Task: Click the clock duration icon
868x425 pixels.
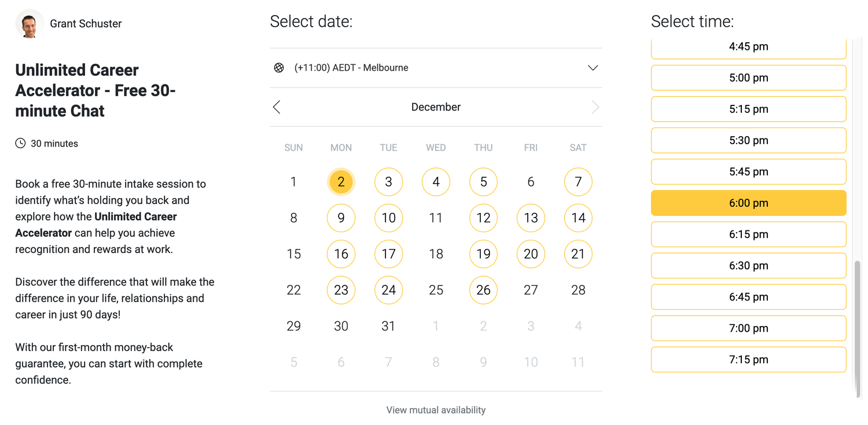Action: [21, 143]
